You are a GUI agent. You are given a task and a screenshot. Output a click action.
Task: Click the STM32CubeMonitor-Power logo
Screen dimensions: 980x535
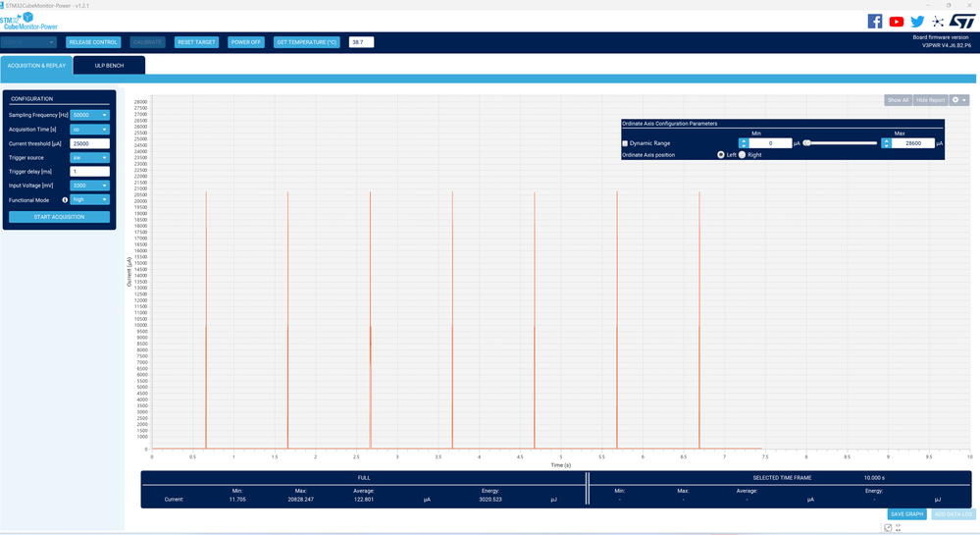pos(28,22)
